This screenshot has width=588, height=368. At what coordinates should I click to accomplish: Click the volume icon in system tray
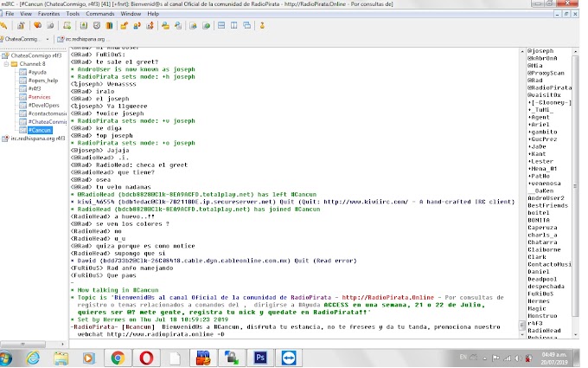519,358
